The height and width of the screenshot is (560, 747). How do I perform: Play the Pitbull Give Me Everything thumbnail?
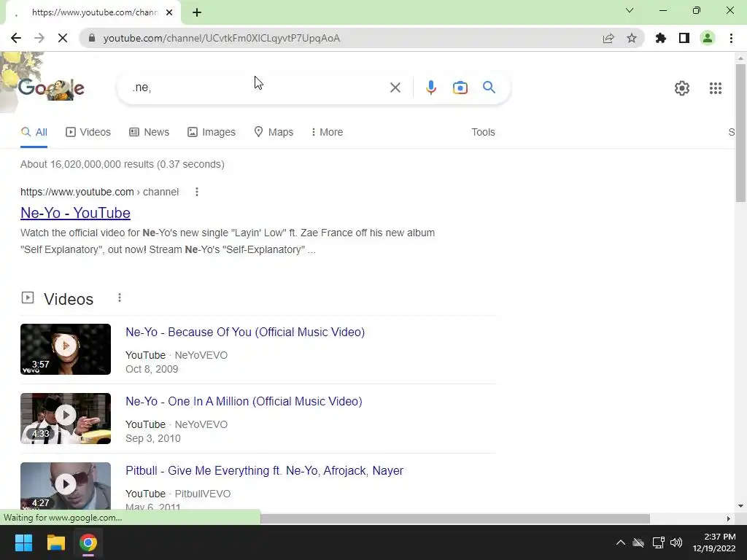click(66, 486)
